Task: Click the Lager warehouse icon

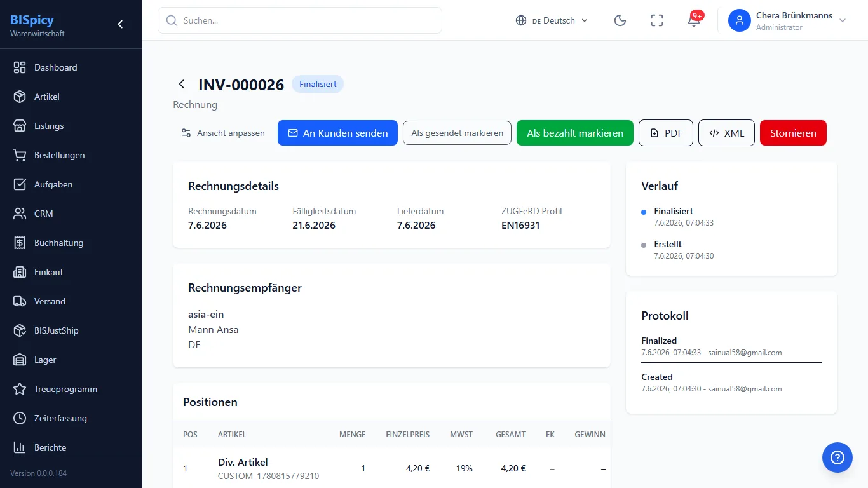Action: tap(20, 360)
